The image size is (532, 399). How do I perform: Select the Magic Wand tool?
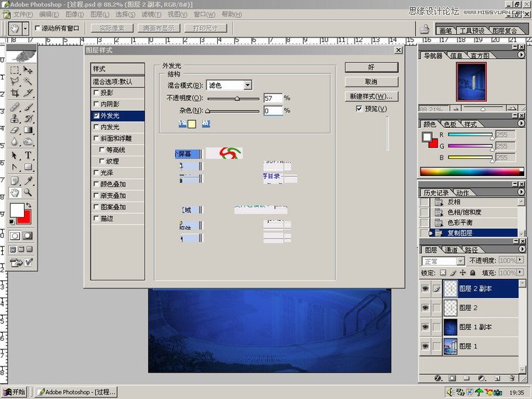click(28, 81)
